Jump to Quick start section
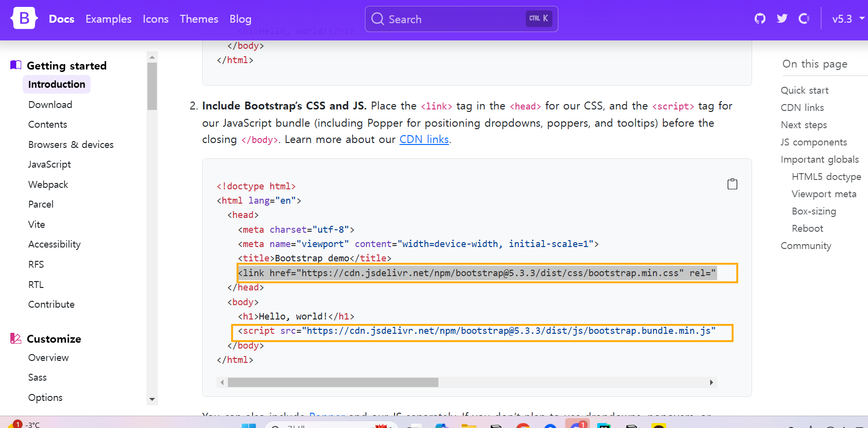The height and width of the screenshot is (428, 868). [x=804, y=90]
